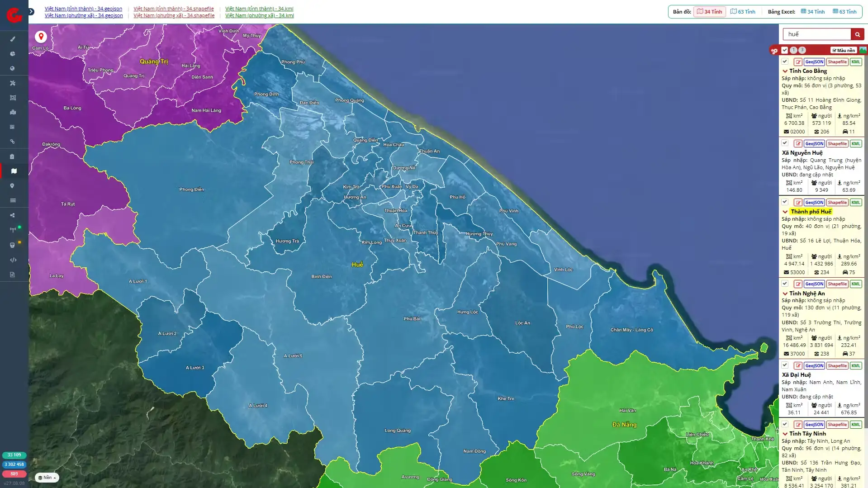Toggle the checkbox for Xã Nguyễn Huệ
This screenshot has width=868, height=488.
coord(785,143)
